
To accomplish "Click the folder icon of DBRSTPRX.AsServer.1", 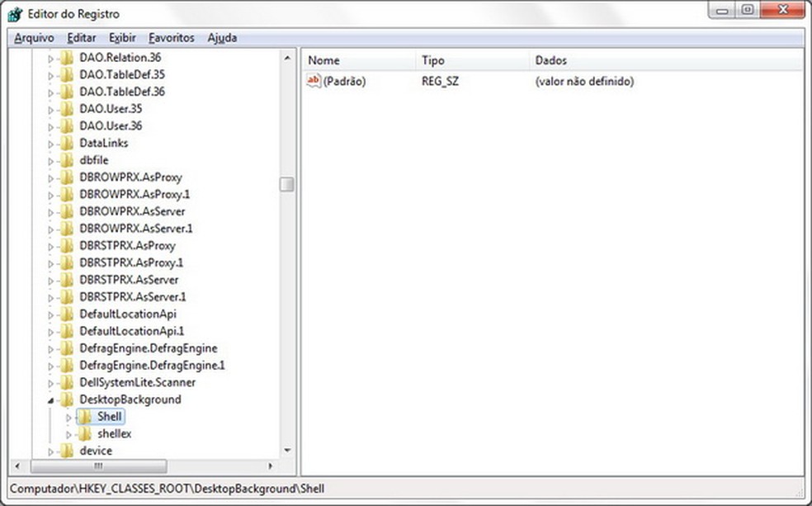I will point(67,297).
